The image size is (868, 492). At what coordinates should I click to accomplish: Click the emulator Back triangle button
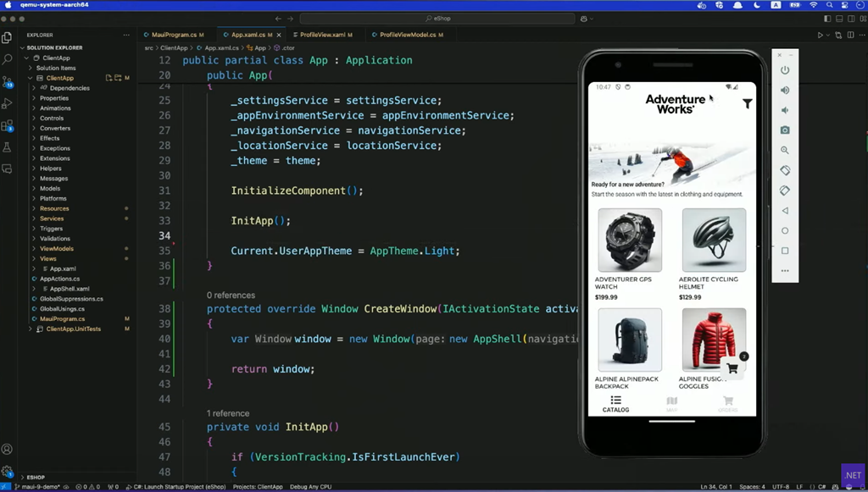pos(785,211)
